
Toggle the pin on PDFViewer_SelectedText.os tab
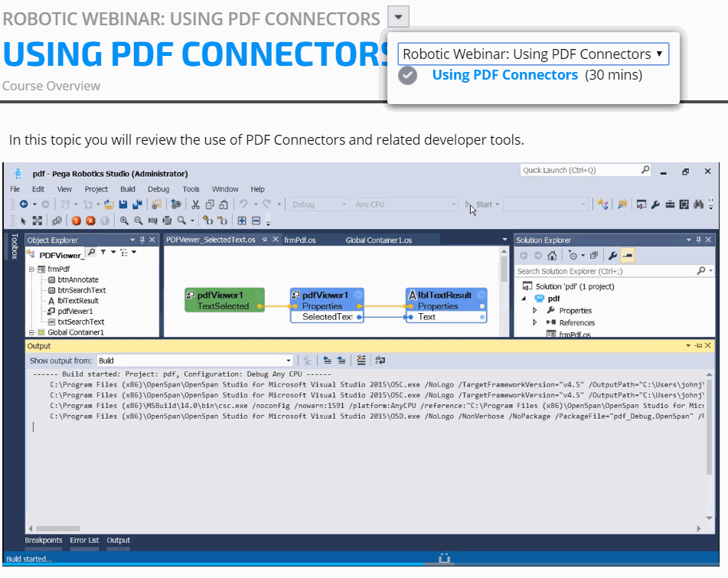point(265,240)
